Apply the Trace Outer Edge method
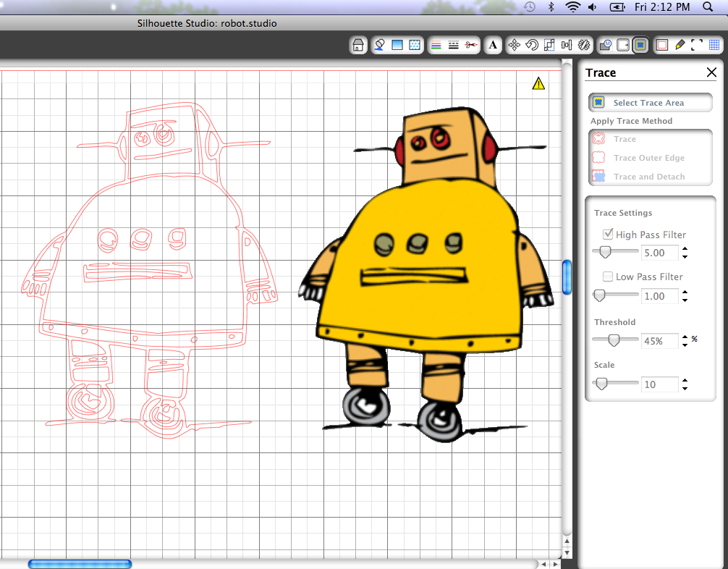 650,158
